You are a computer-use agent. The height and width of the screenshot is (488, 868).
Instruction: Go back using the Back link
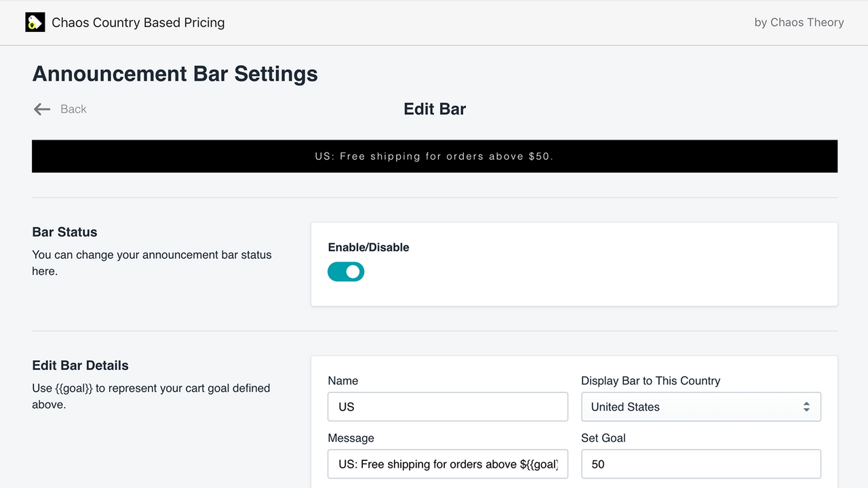[73, 109]
